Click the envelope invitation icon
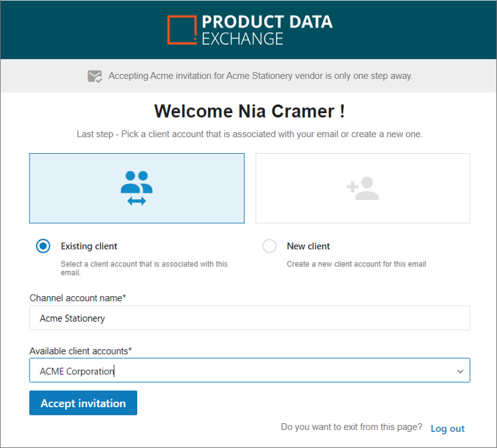 click(x=95, y=76)
